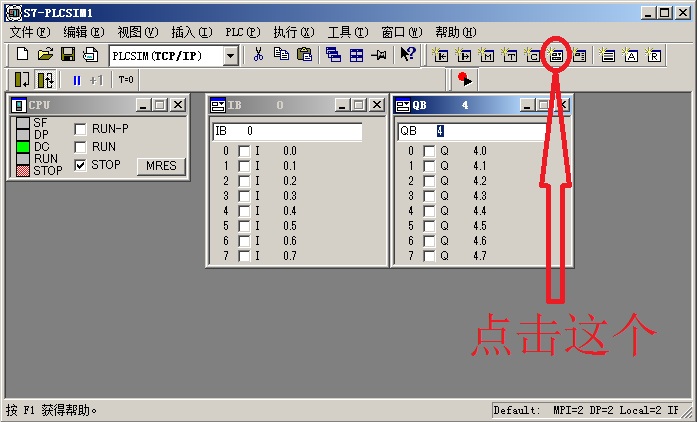
Task: Click the MRES button
Action: point(160,166)
